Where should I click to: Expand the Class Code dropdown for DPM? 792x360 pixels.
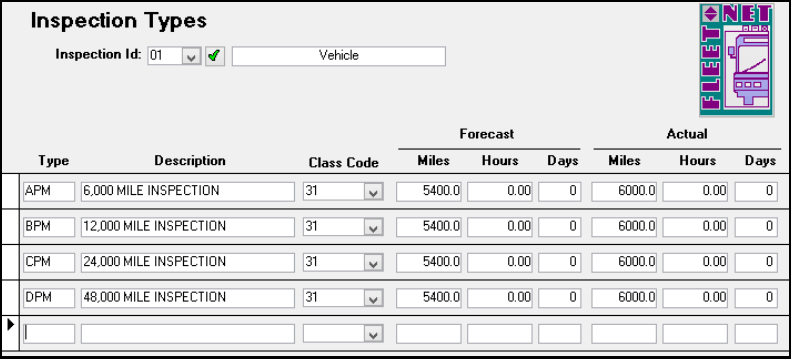pos(373,298)
